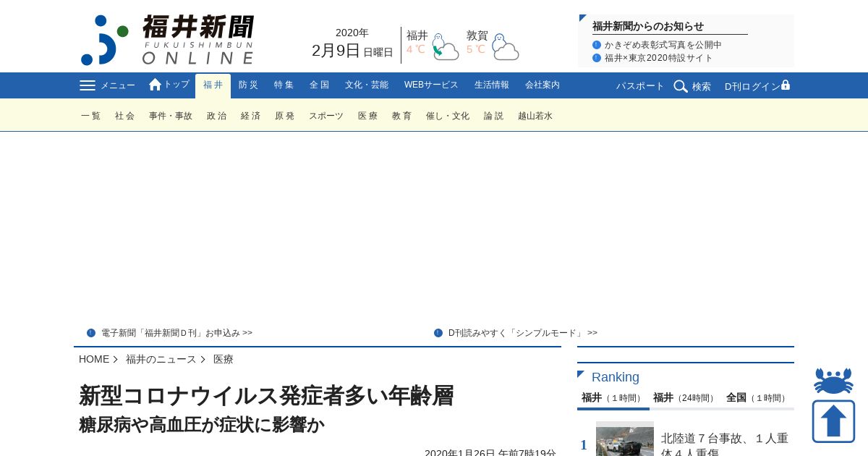Open 北陸道7台事故 ranking article
Viewport: 868px width, 456px height.
(725, 444)
